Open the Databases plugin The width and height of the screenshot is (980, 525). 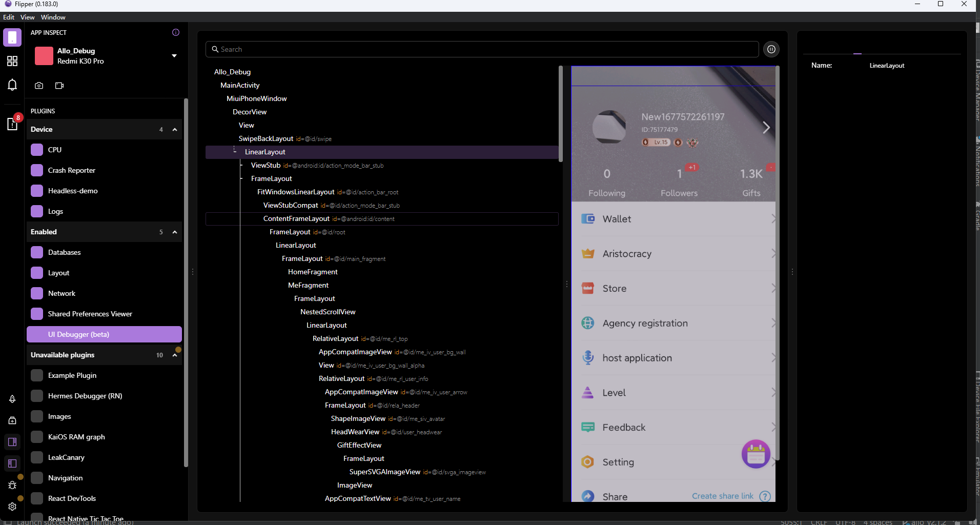tap(104, 252)
